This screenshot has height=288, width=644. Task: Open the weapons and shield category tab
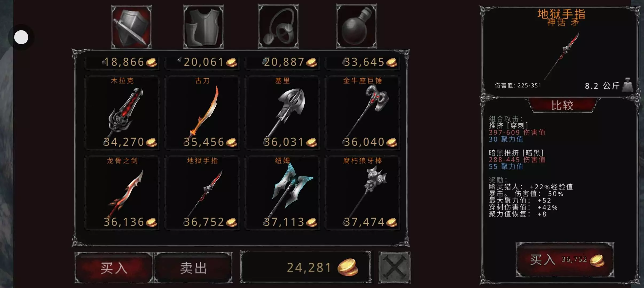131,27
